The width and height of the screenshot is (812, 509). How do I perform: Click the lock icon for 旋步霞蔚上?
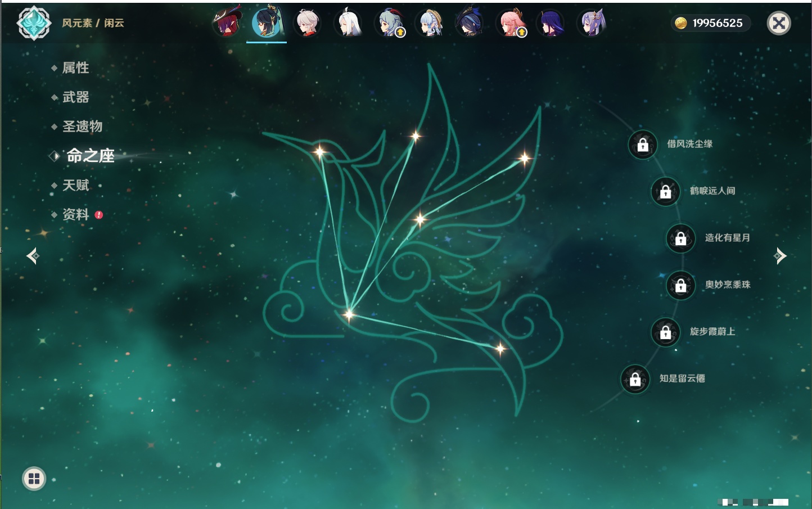click(x=666, y=332)
